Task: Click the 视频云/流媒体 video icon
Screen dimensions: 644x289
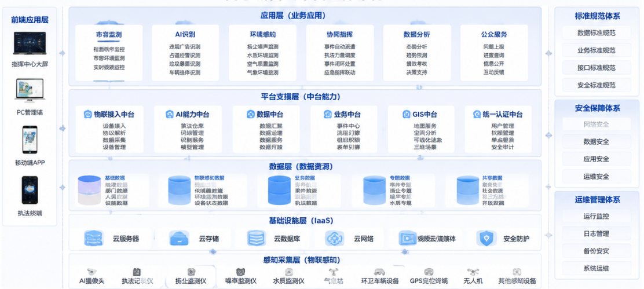Action: [x=408, y=238]
